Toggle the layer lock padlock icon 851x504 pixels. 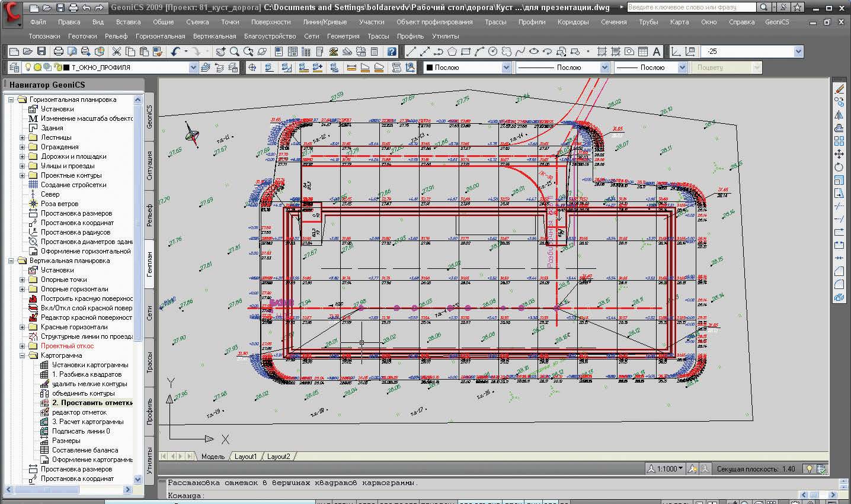(57, 68)
